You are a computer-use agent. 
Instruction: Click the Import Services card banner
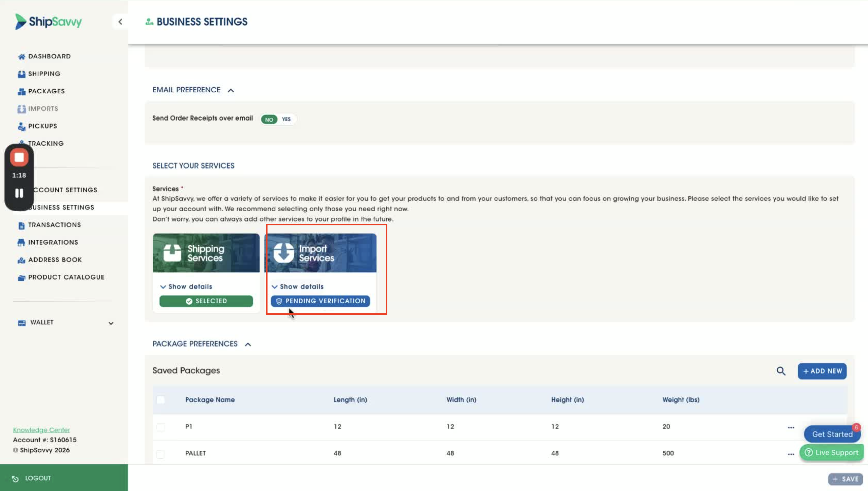(x=320, y=253)
